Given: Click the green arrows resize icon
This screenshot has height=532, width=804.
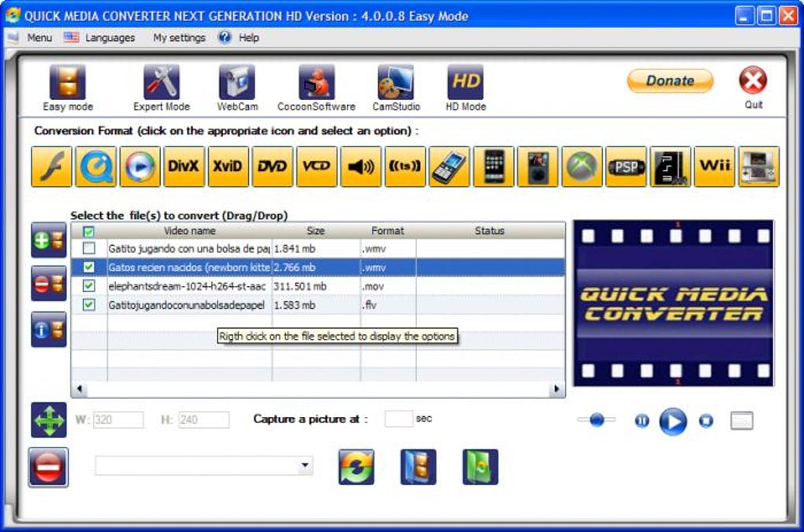Looking at the screenshot, I should 49,420.
